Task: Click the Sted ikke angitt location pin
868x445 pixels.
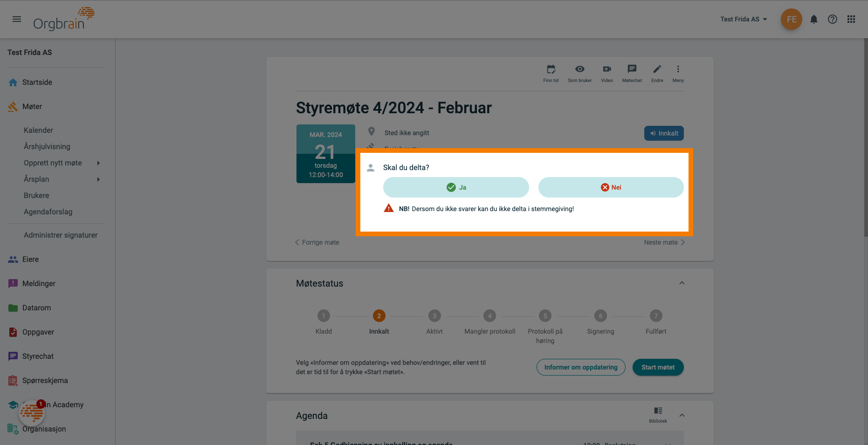Action: [372, 132]
